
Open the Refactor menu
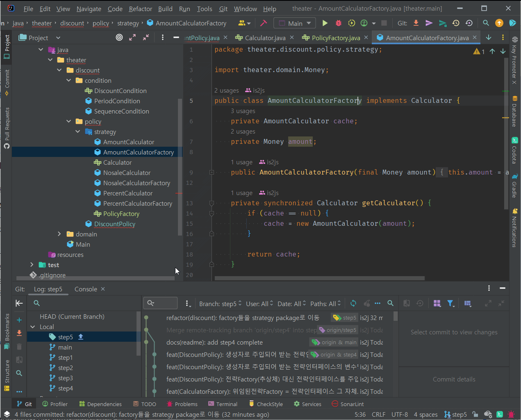click(140, 9)
